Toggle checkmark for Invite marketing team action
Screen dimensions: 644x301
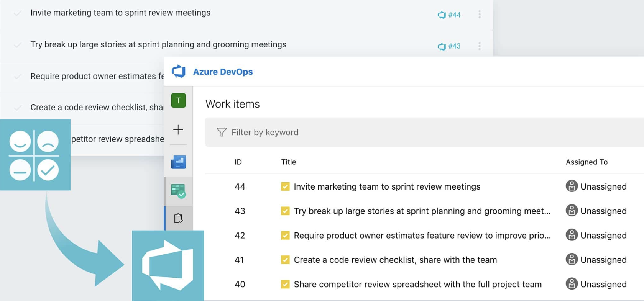[x=18, y=13]
